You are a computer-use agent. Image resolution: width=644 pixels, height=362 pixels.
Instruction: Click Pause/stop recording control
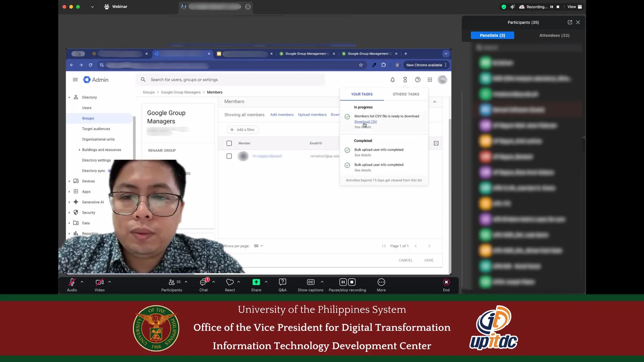(x=347, y=285)
